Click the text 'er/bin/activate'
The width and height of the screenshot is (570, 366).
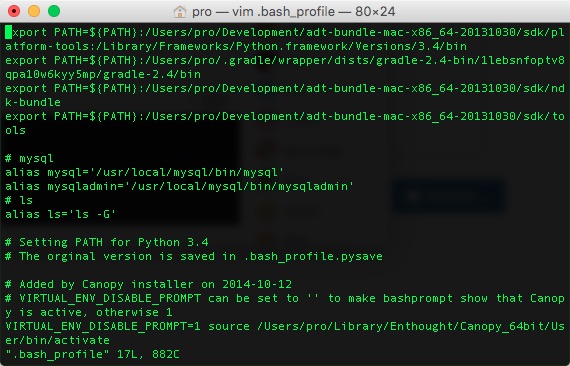pos(57,341)
